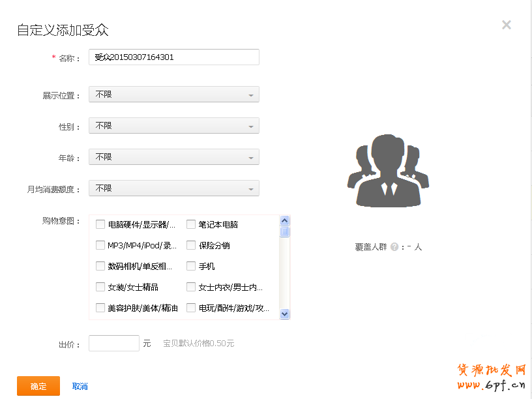The image size is (532, 399).
Task: Tick the 手机 checkbox
Action: [191, 267]
